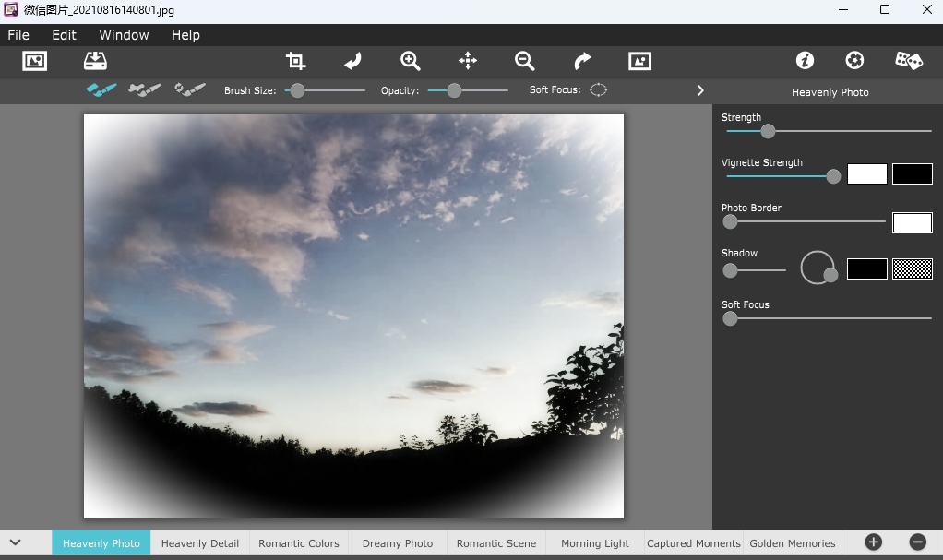Click the dice randomize icon
This screenshot has height=560, width=943.
(908, 61)
